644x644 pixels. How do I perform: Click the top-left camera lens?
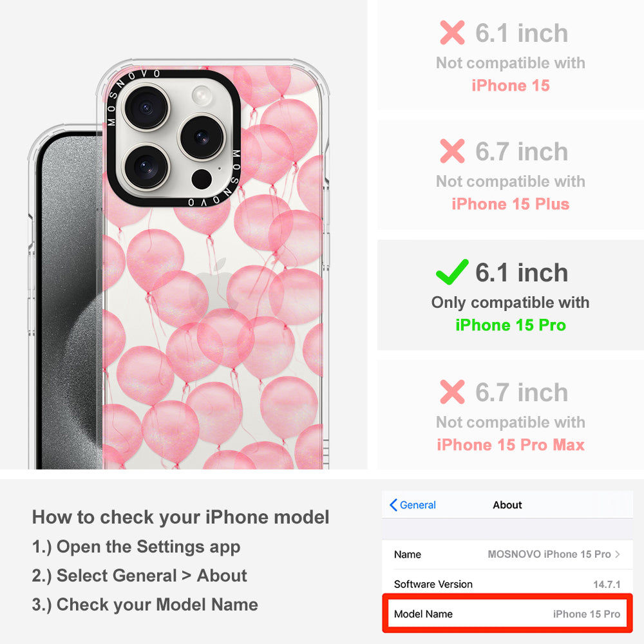pos(146,108)
